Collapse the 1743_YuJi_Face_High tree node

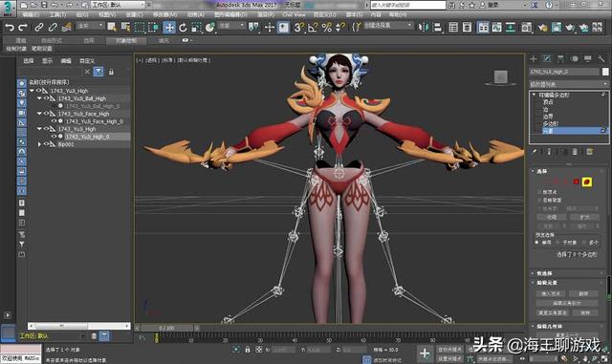pos(39,114)
